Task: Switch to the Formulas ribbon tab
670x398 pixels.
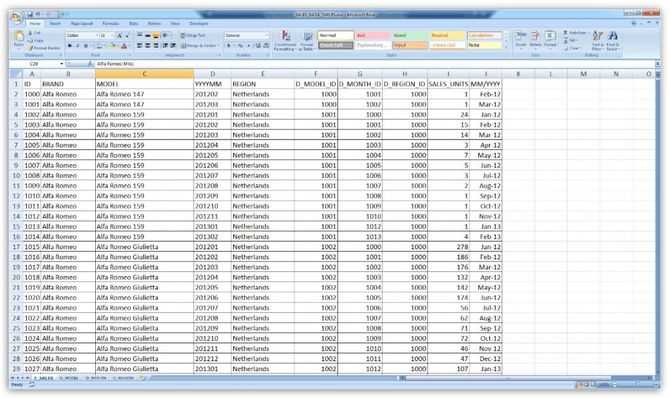Action: click(x=111, y=24)
